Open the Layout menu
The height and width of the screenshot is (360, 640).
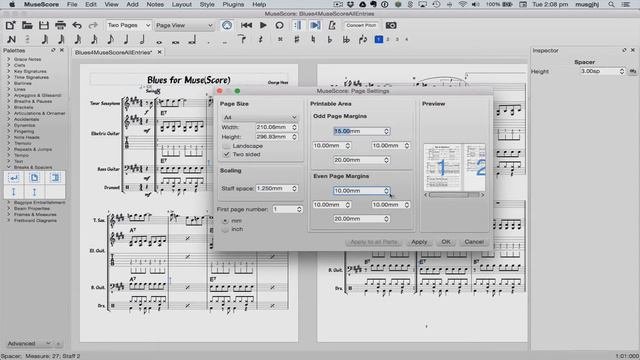182,4
